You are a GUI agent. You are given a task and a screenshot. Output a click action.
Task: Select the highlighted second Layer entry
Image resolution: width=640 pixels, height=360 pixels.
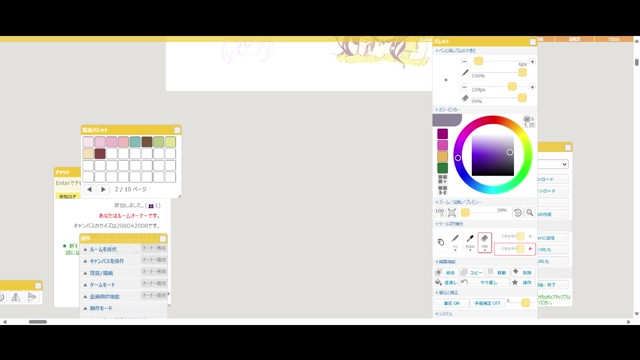click(x=515, y=249)
